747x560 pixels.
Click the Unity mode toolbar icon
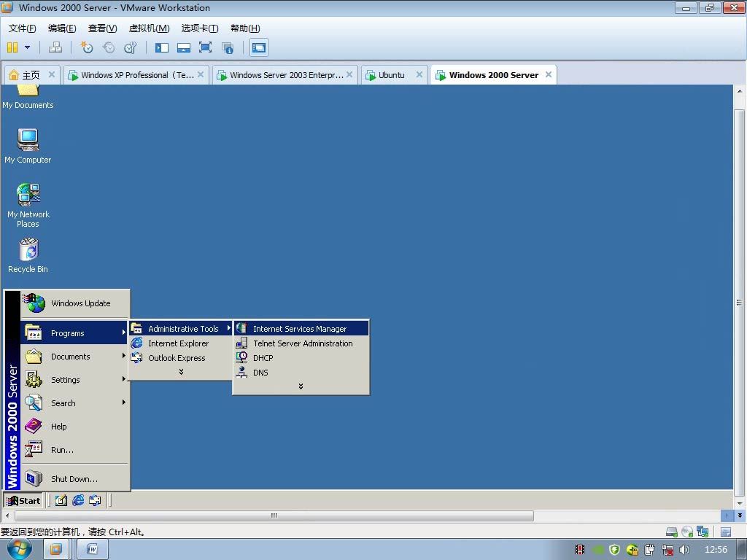pyautogui.click(x=228, y=47)
